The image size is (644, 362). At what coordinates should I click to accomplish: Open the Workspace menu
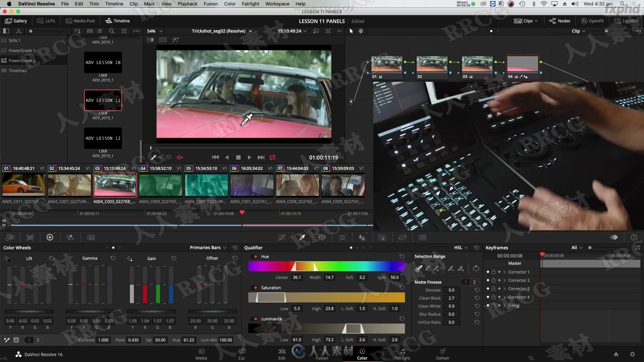point(277,4)
